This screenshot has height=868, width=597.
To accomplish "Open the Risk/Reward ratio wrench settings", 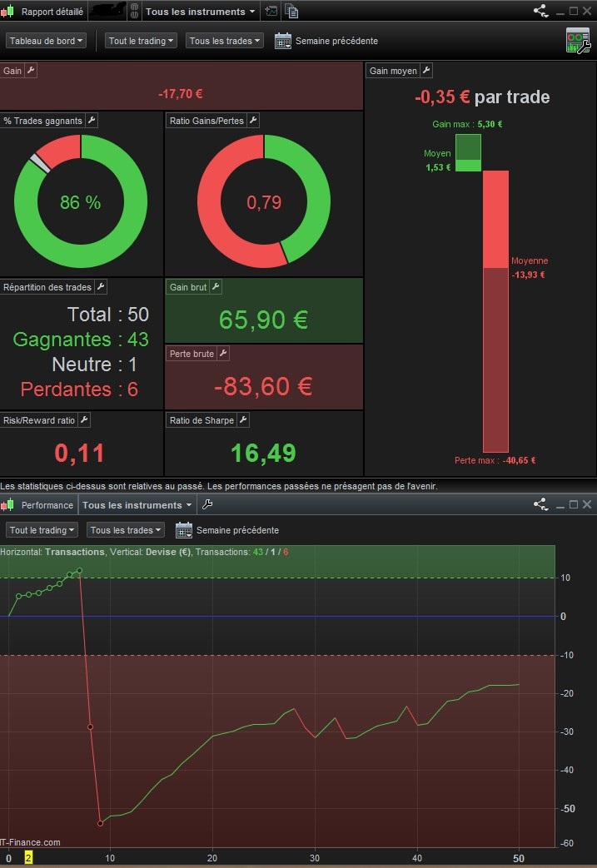I will click(84, 419).
